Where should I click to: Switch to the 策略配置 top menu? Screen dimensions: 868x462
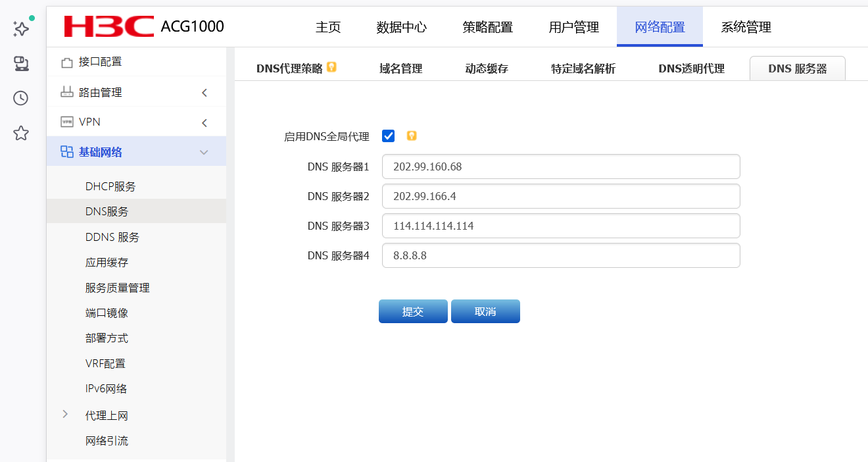[487, 27]
